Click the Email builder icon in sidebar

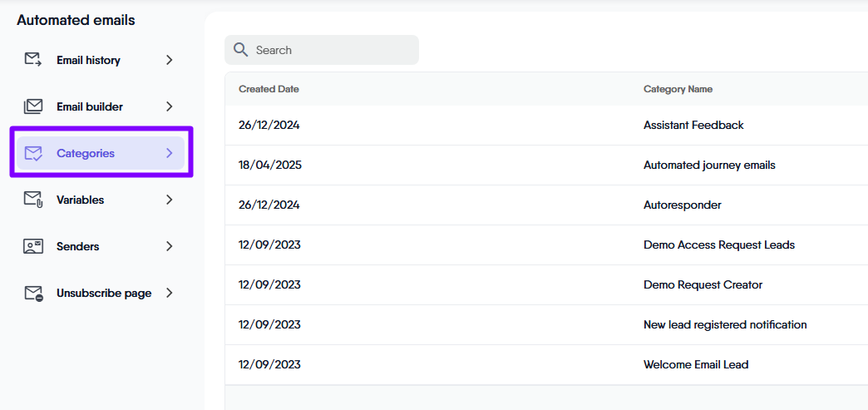tap(33, 106)
